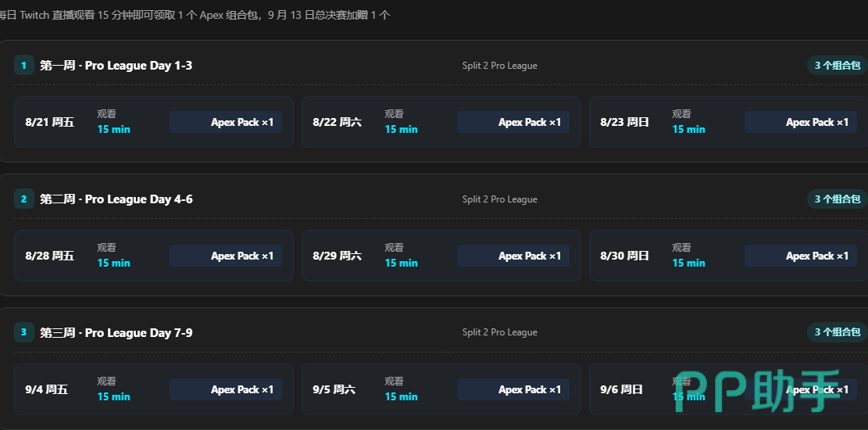Claim the Apex Pack ×1 for 8/23 周日
Screen dimensions: 868x430
click(801, 122)
